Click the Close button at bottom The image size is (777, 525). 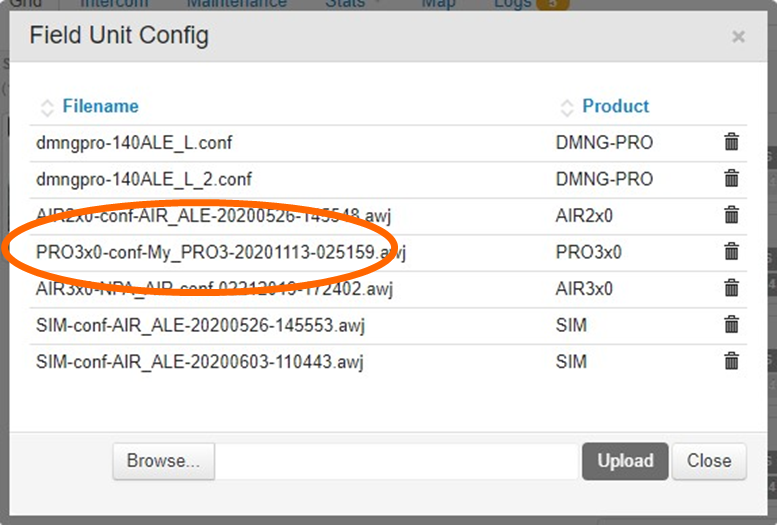point(709,461)
